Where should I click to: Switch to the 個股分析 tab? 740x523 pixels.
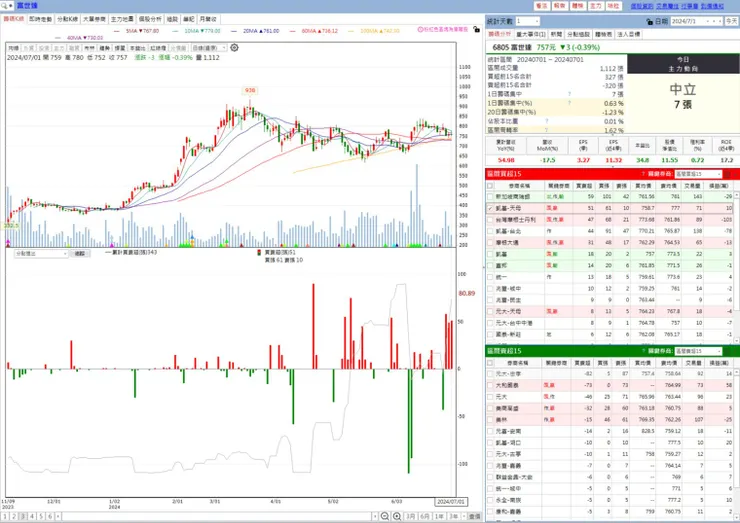point(150,19)
